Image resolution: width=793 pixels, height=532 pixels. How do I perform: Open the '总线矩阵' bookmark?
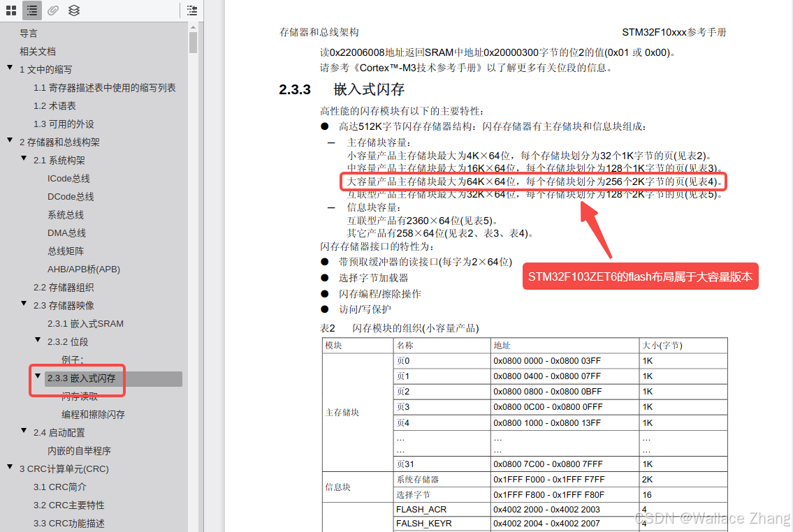(x=66, y=251)
